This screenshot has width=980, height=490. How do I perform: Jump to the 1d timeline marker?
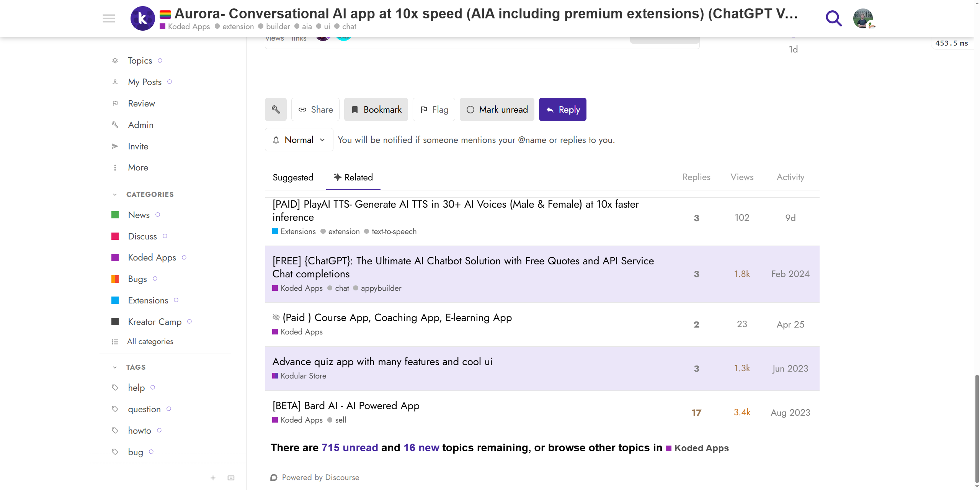pos(793,49)
